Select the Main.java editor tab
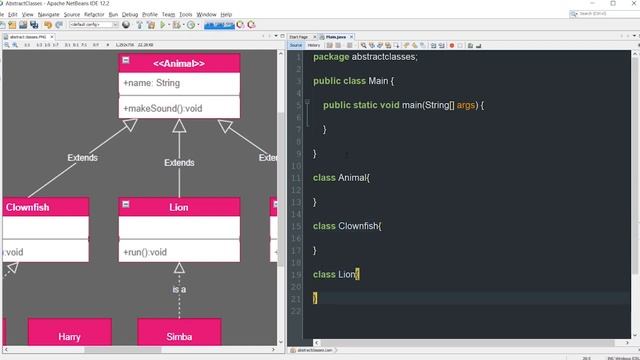This screenshot has width=640, height=360. [336, 37]
